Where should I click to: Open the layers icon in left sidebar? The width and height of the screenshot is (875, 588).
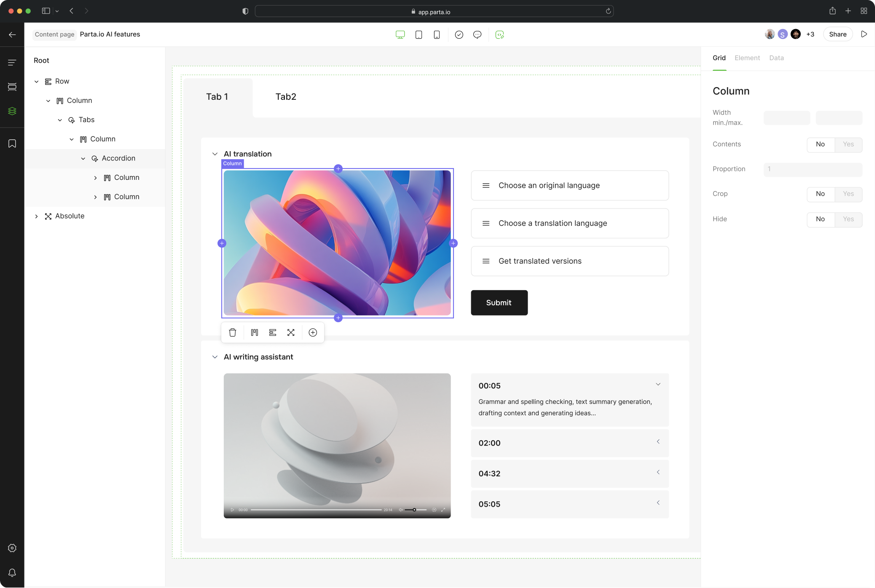point(12,111)
